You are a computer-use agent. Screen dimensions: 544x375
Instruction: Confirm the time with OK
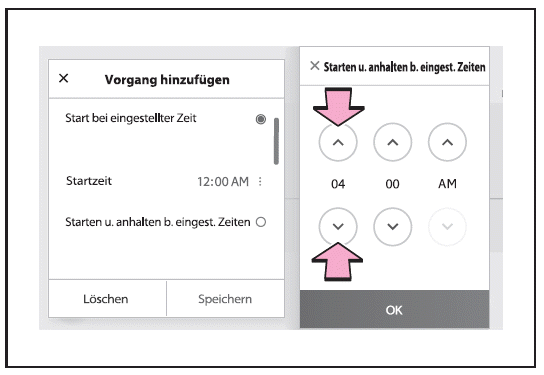click(x=394, y=309)
